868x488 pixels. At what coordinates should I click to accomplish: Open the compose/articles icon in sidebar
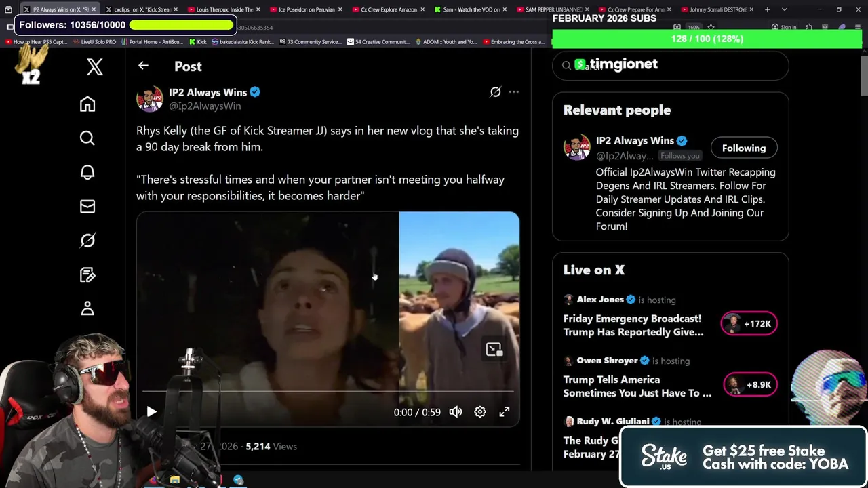click(x=87, y=274)
